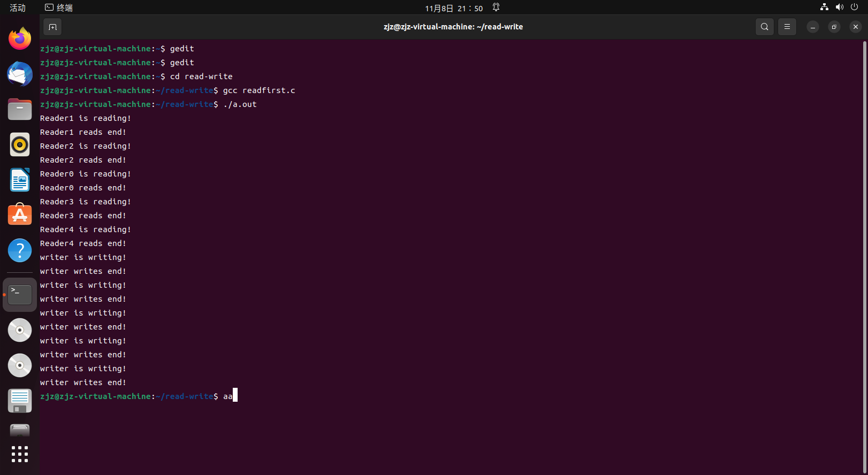Open the network status indicator
This screenshot has width=868, height=475.
[x=824, y=7]
